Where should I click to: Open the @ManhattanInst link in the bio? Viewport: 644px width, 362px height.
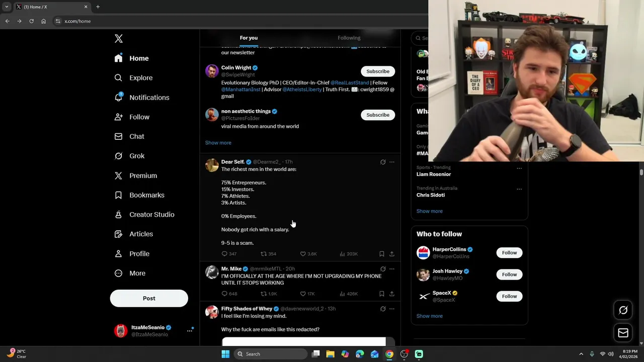click(x=241, y=89)
